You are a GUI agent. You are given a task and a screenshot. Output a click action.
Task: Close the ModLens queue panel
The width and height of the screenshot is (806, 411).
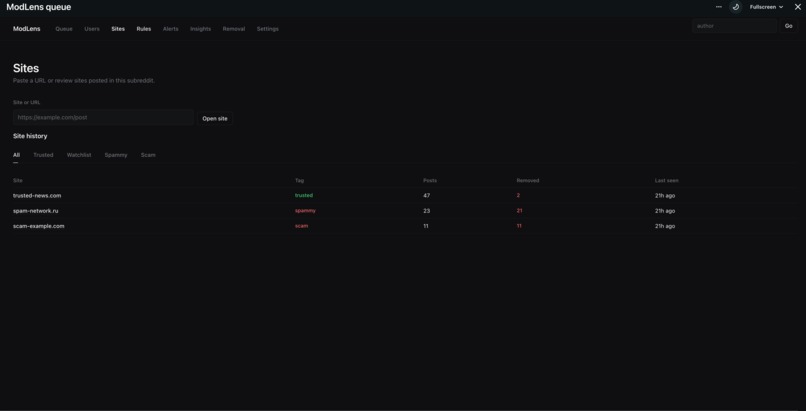coord(798,7)
